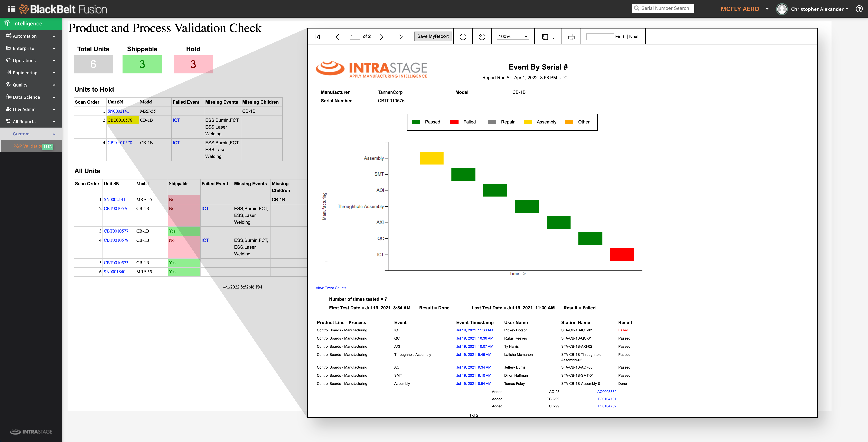Click the Save MyReport button
This screenshot has width=868, height=442.
(x=433, y=36)
